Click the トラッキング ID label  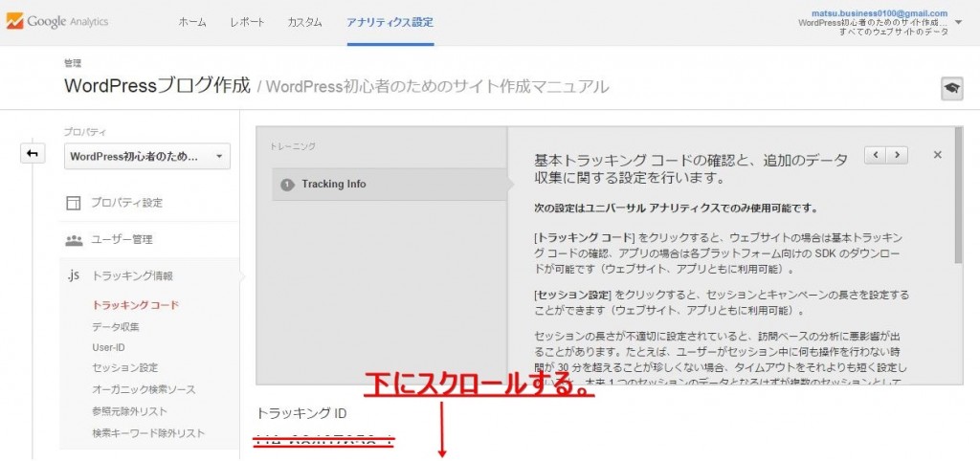(301, 413)
